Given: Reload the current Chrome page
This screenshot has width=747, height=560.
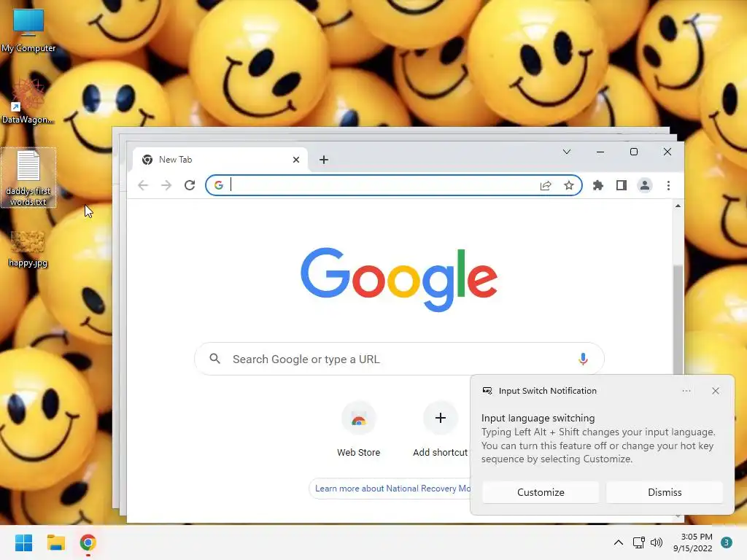Looking at the screenshot, I should (x=190, y=185).
